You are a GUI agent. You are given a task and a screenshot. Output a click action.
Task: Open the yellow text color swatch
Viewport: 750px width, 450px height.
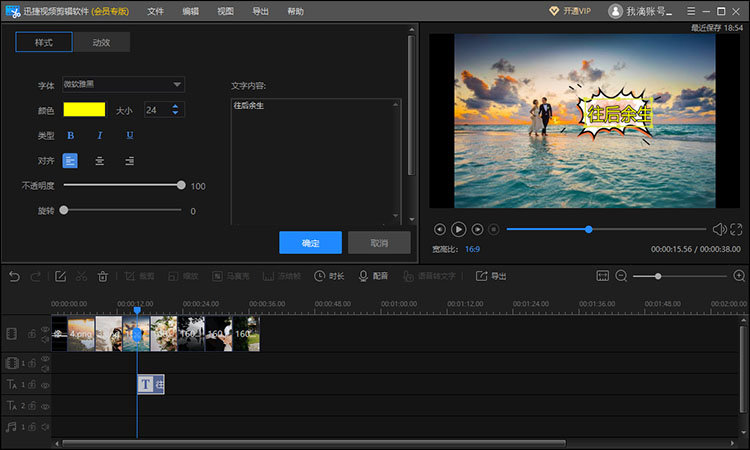84,110
